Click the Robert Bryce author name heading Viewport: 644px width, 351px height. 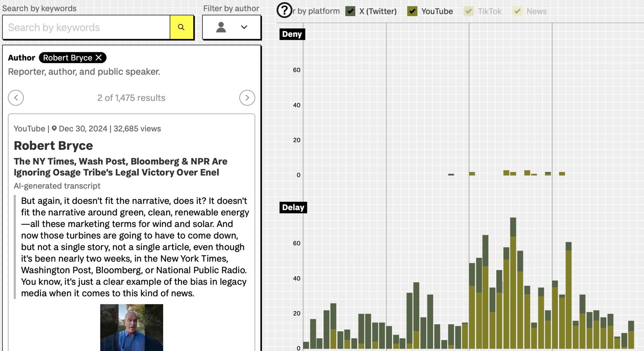click(53, 146)
